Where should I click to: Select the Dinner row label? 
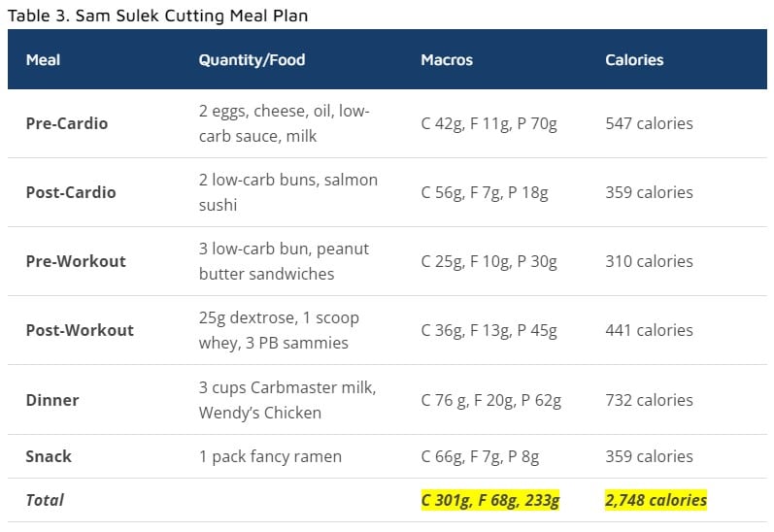tap(52, 400)
